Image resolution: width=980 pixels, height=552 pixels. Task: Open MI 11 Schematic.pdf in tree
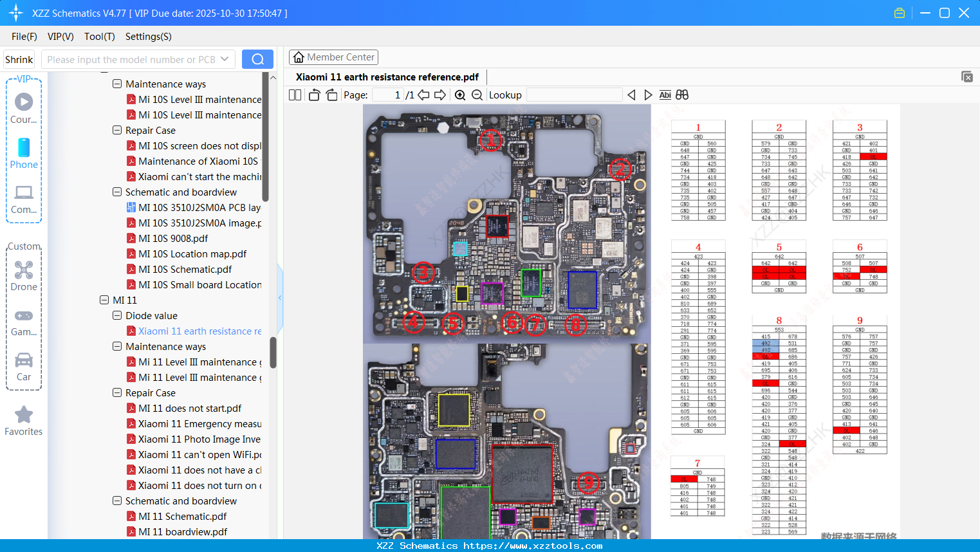click(183, 516)
